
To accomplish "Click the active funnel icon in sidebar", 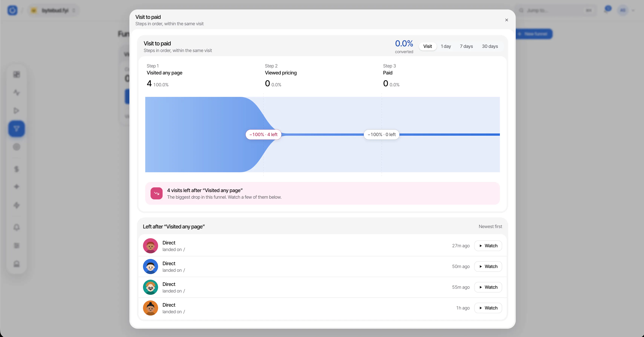I will tap(16, 129).
